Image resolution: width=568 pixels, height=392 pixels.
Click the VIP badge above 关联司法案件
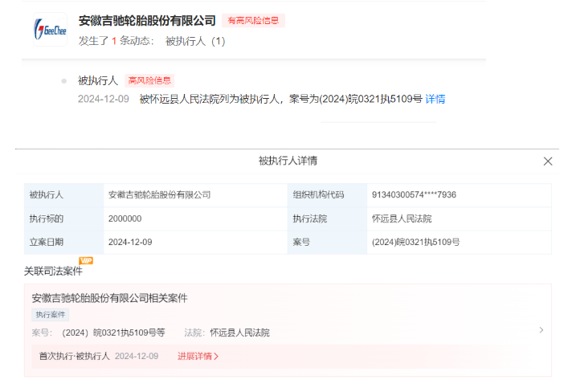click(x=86, y=260)
